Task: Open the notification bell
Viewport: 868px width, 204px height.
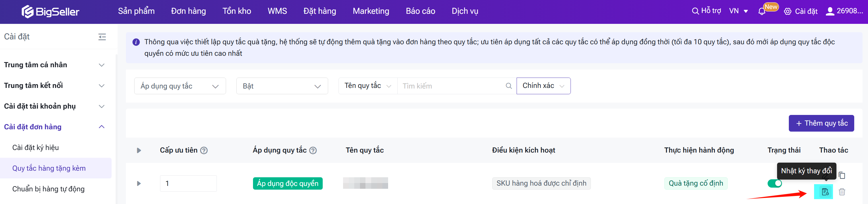Action: 762,11
